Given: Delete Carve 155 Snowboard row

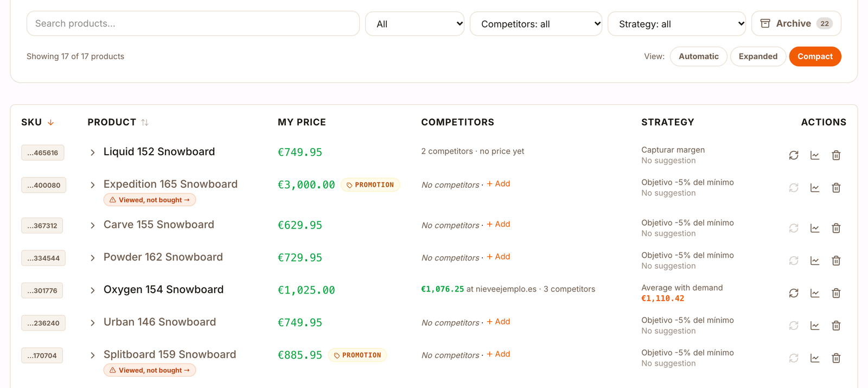Looking at the screenshot, I should 836,228.
